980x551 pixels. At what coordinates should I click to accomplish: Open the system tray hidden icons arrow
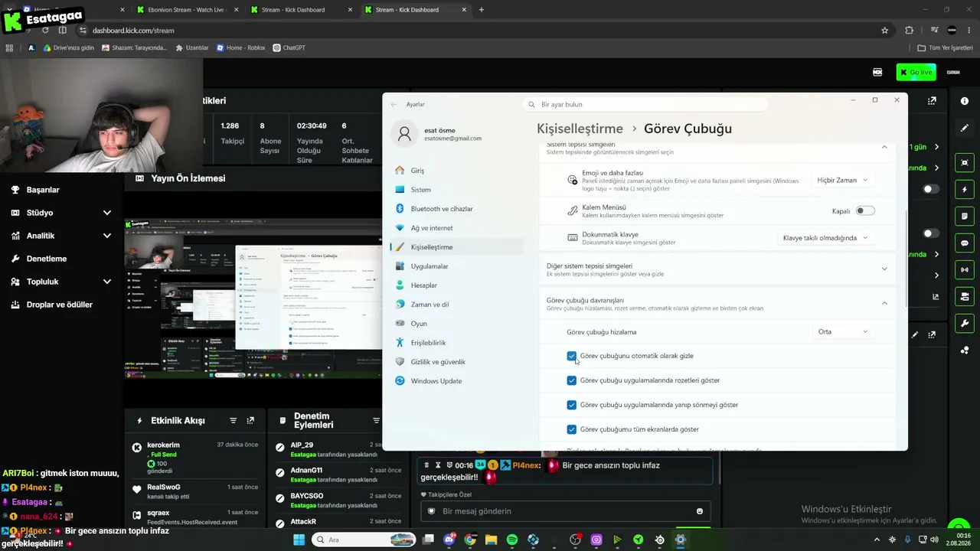[877, 540]
